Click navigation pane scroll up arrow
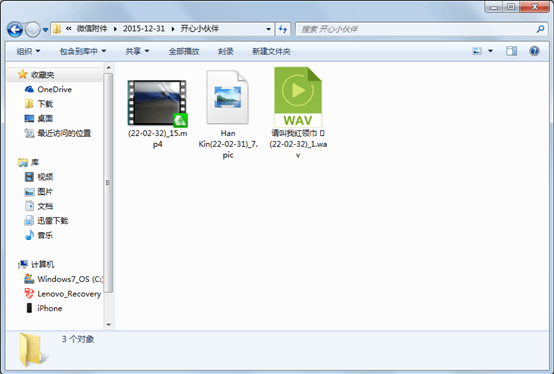The image size is (554, 374). point(109,67)
